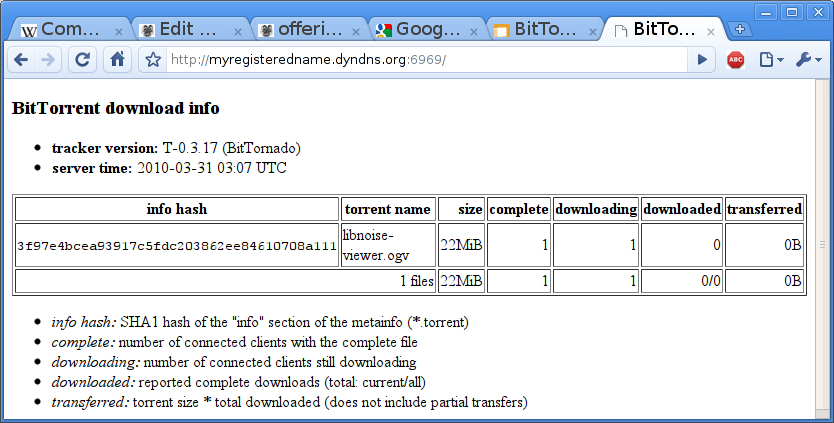Image resolution: width=834 pixels, height=423 pixels.
Task: Select the 'offeri...' tab
Action: point(305,30)
